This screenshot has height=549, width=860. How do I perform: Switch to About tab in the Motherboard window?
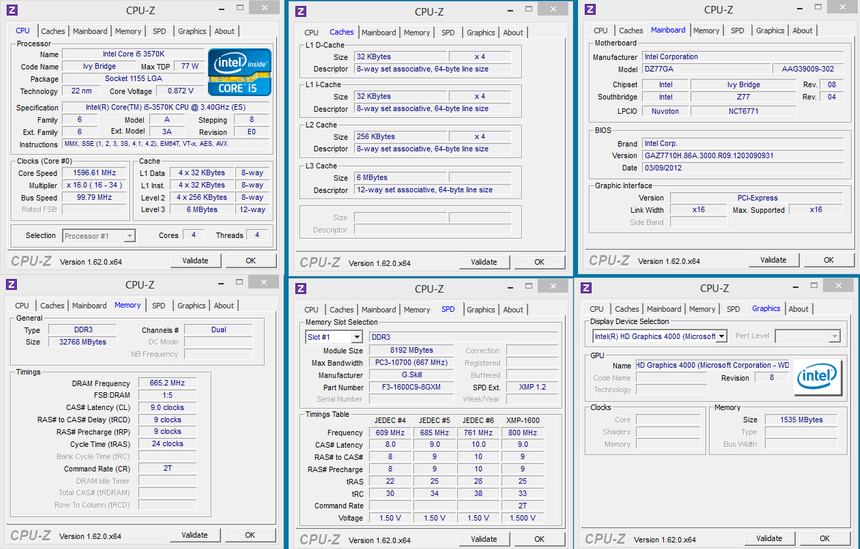click(803, 31)
